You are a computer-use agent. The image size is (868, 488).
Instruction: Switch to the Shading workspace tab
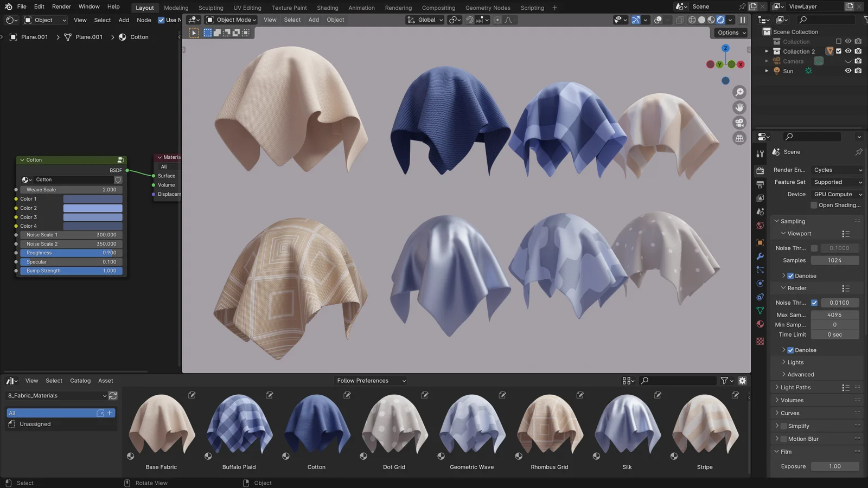[x=327, y=8]
